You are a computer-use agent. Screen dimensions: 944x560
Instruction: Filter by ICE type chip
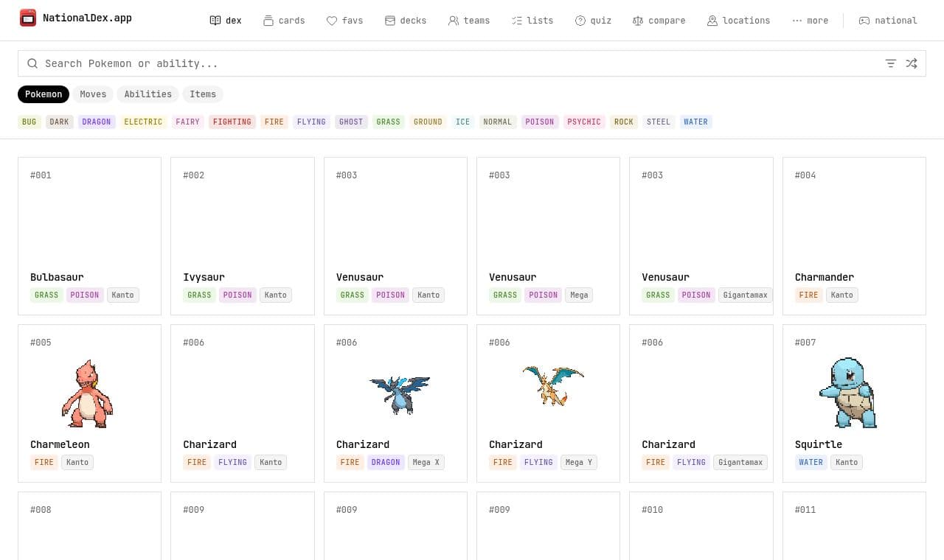462,122
